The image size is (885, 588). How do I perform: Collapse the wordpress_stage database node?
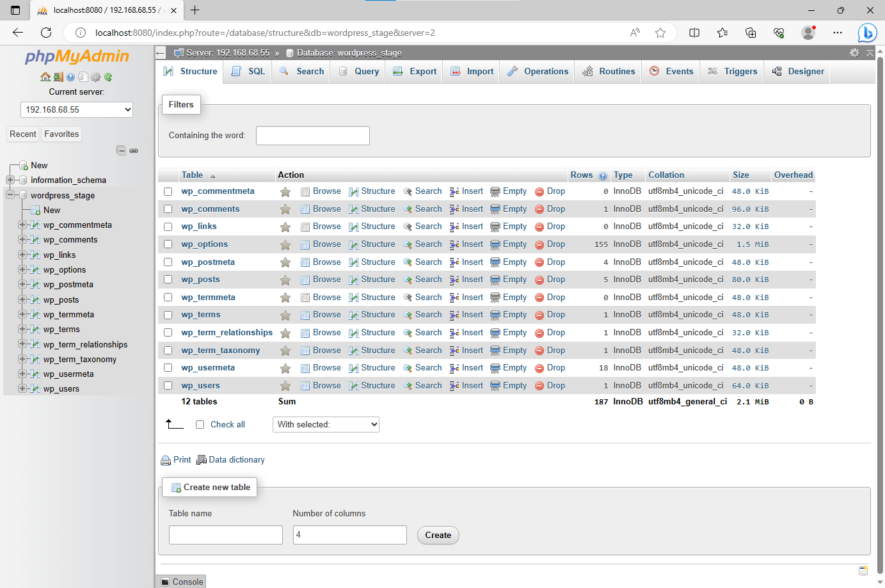point(10,195)
